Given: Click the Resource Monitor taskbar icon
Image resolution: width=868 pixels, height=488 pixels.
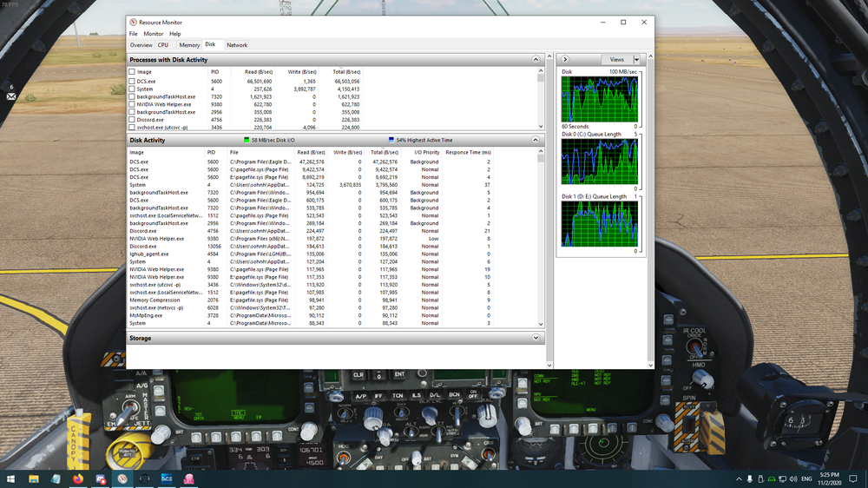Looking at the screenshot, I should 122,478.
